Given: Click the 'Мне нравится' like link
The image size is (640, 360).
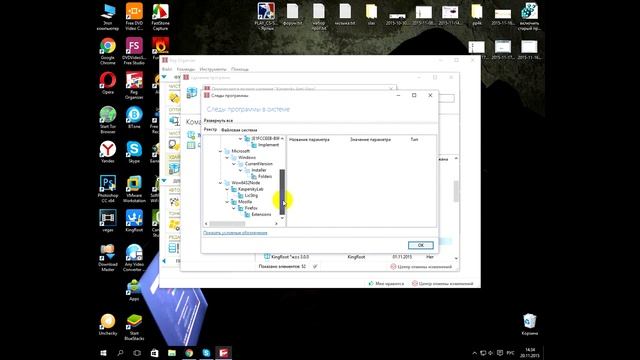Looking at the screenshot, I should 386,283.
